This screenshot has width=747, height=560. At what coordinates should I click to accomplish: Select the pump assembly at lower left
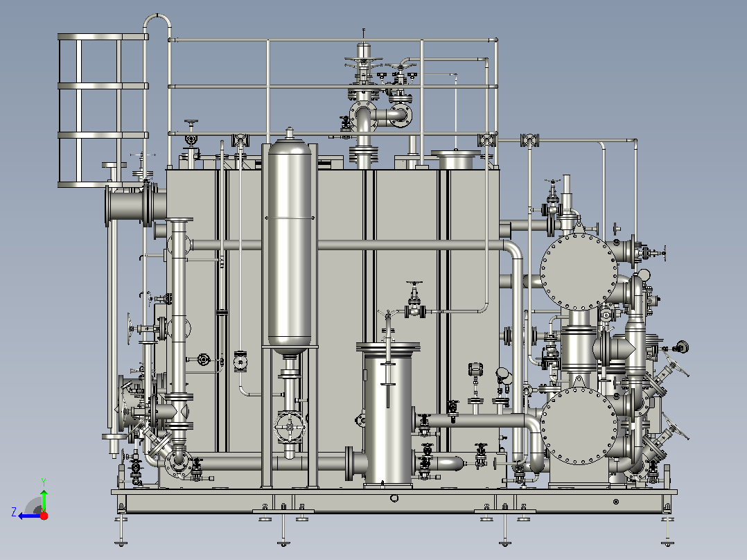[x=138, y=405]
